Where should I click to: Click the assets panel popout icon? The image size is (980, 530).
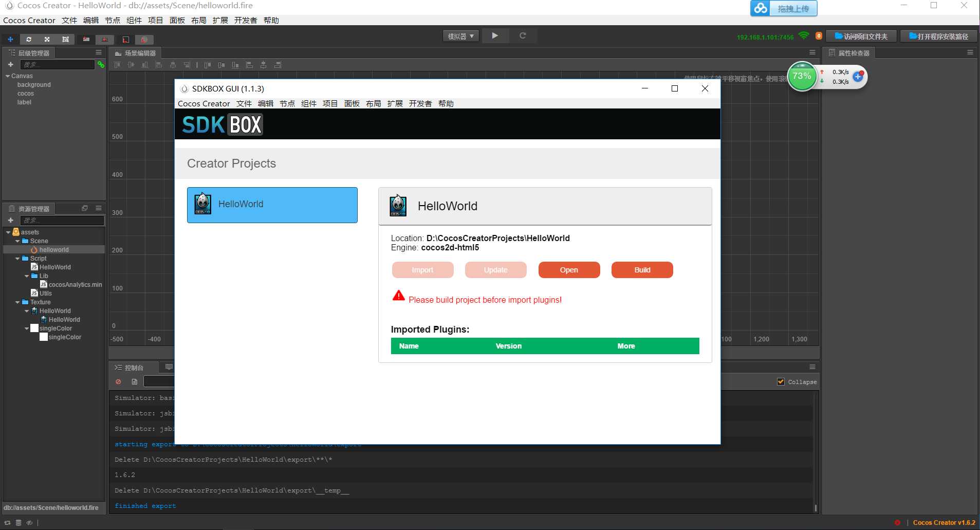(85, 208)
